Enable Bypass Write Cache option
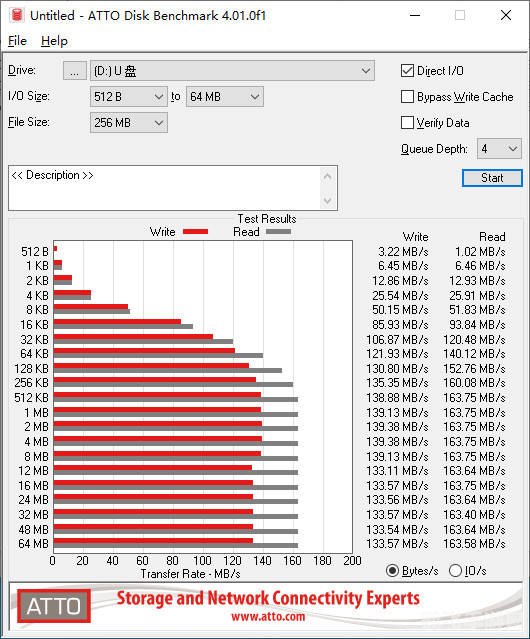The height and width of the screenshot is (639, 530). point(407,97)
